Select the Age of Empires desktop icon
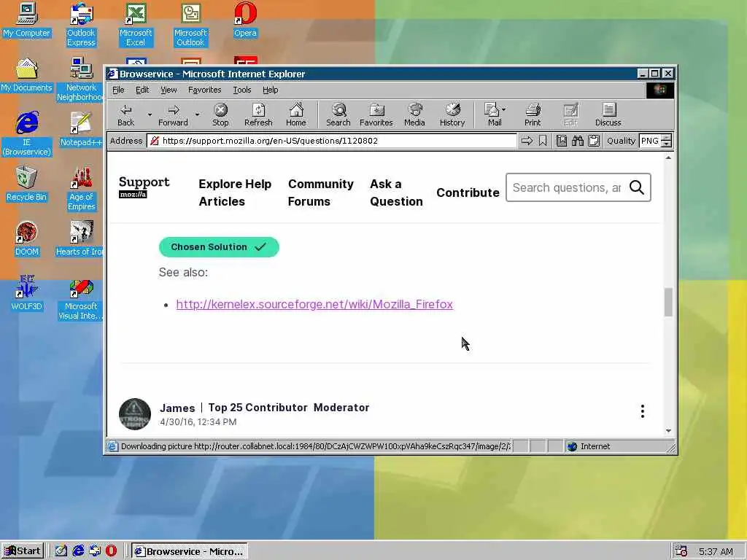 point(81,189)
